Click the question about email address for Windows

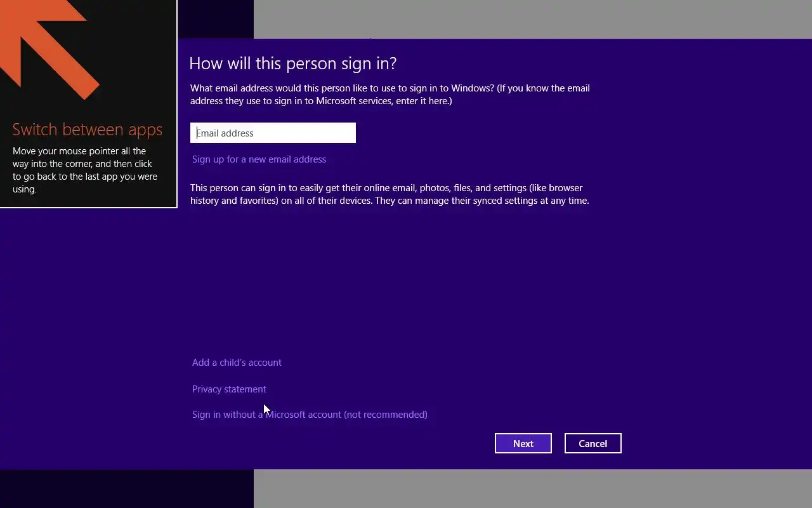tap(390, 95)
